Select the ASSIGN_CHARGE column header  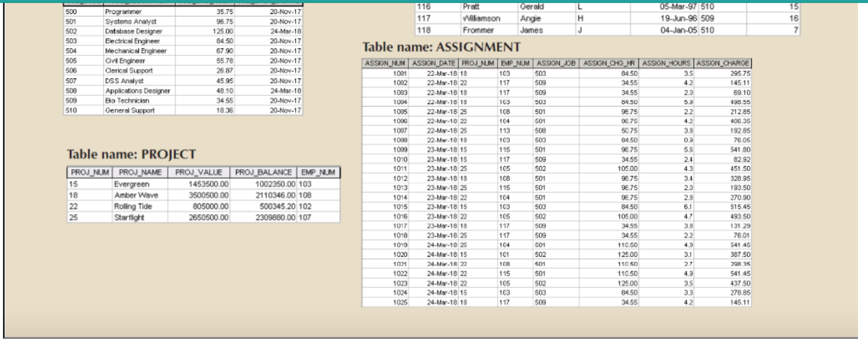pyautogui.click(x=723, y=63)
